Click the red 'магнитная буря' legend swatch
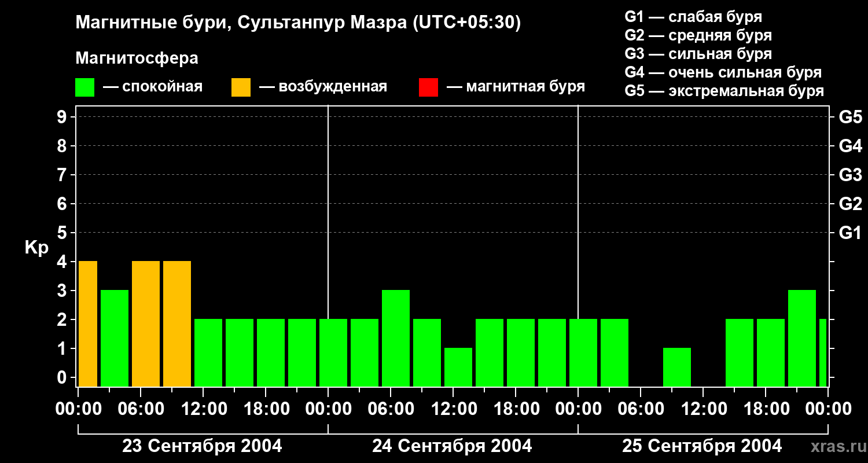 [428, 87]
